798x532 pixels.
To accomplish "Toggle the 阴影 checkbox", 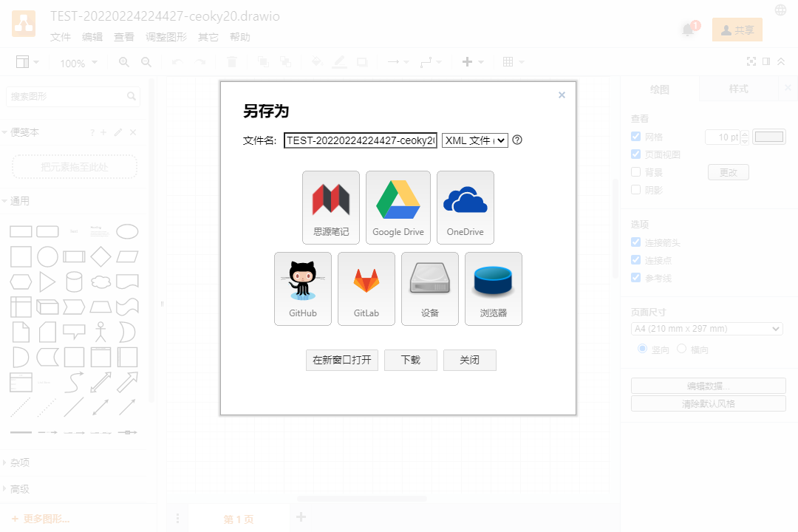I will coord(635,190).
